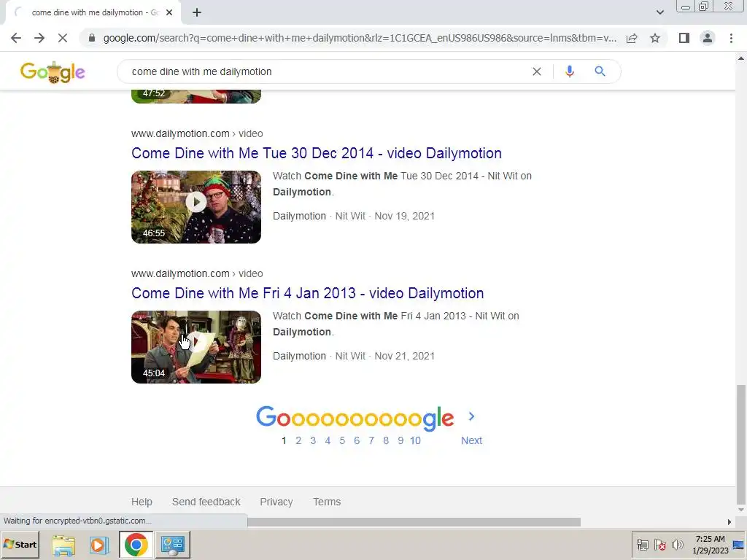The image size is (747, 560).
Task: Open the Chrome side panel
Action: coord(684,38)
